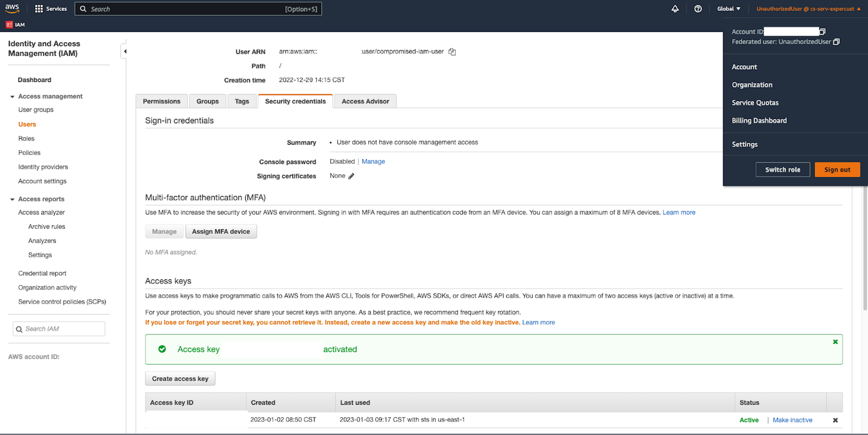This screenshot has width=868, height=435.
Task: Open Account from the user menu
Action: [744, 67]
